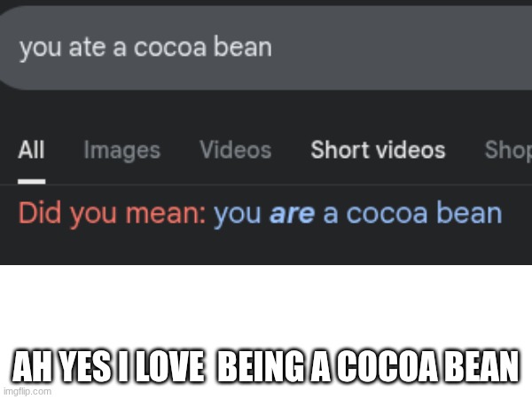Select the All results tab
The width and height of the screenshot is (532, 399).
(31, 150)
